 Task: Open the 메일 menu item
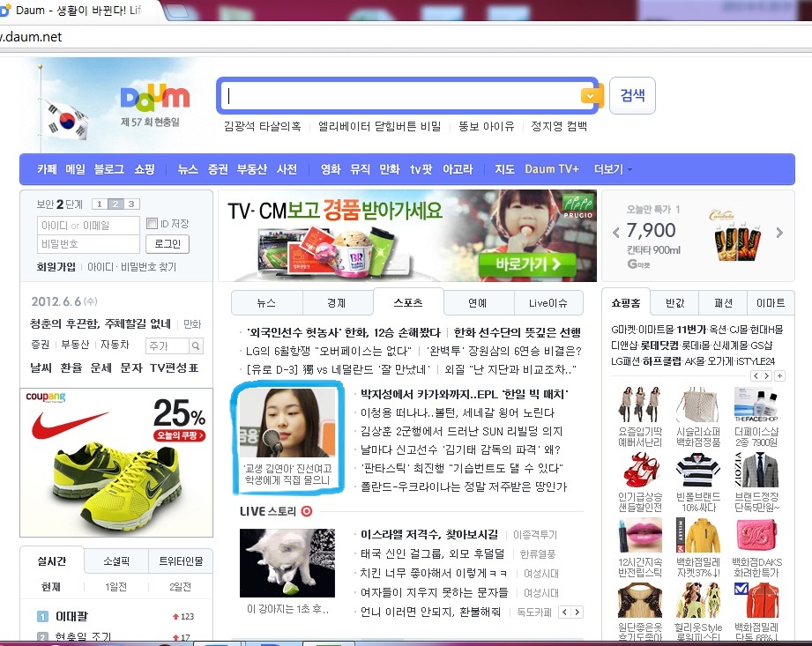point(75,169)
